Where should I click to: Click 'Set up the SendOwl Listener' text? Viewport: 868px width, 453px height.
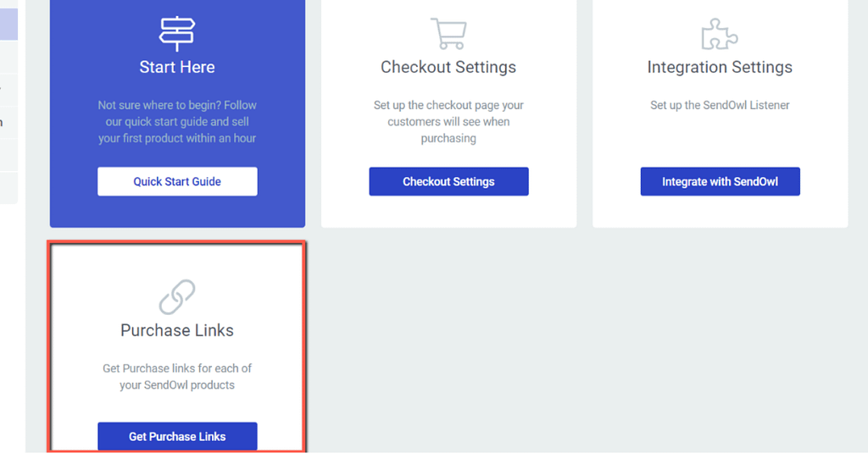tap(720, 105)
